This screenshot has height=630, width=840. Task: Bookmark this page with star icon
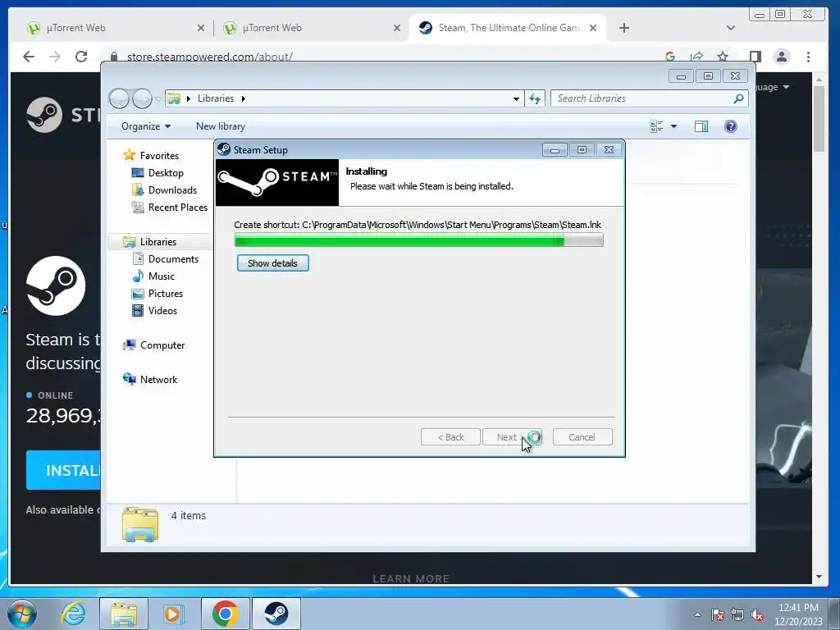723,57
